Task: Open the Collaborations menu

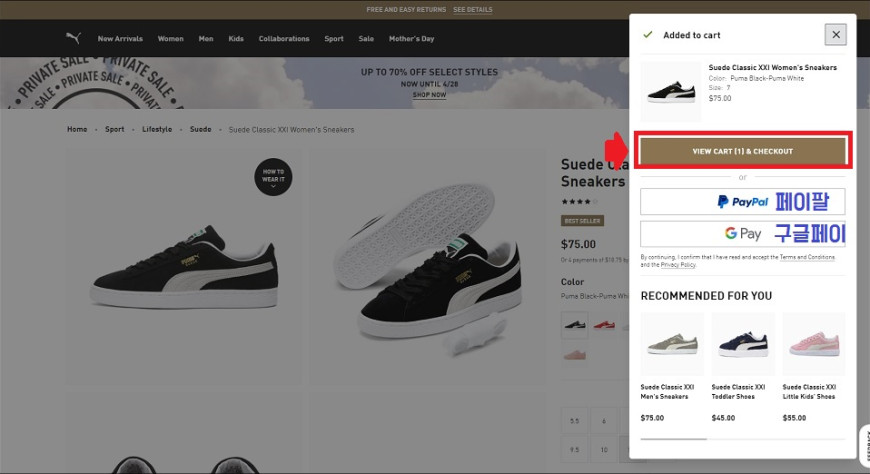Action: (x=284, y=39)
